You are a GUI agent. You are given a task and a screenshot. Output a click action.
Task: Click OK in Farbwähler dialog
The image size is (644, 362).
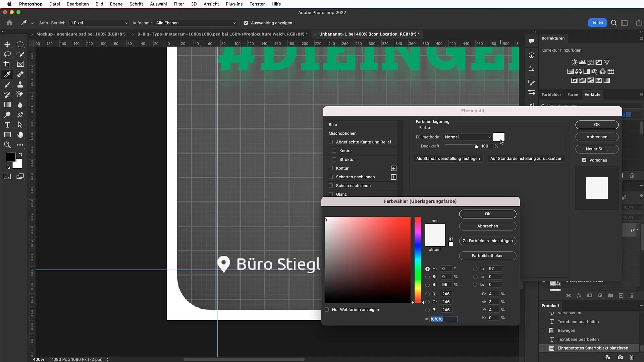(x=487, y=214)
